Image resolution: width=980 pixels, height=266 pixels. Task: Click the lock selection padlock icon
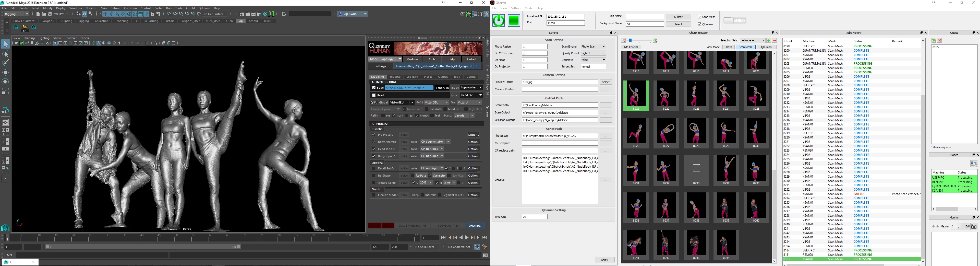point(152,14)
